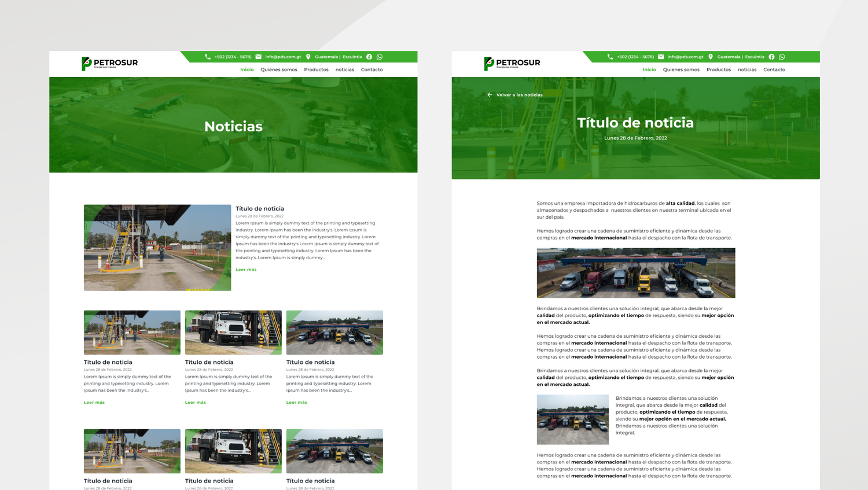Click Leer más under the first-row white truck card

pyautogui.click(x=196, y=403)
